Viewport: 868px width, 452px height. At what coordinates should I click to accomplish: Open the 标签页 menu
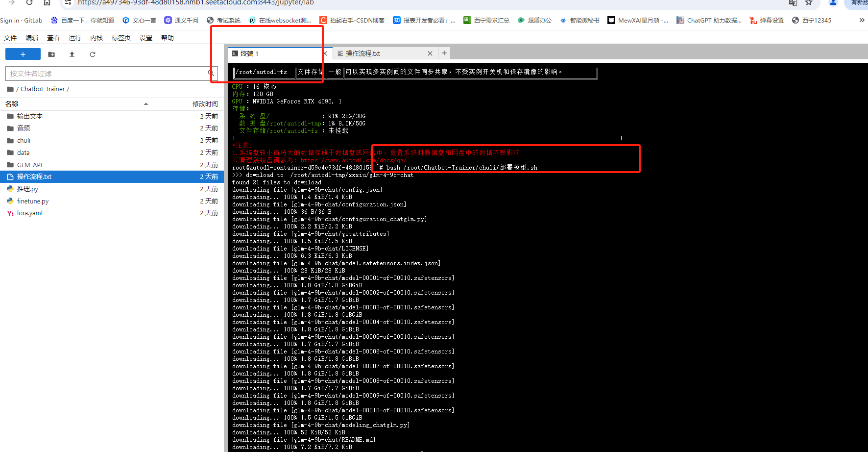(121, 38)
